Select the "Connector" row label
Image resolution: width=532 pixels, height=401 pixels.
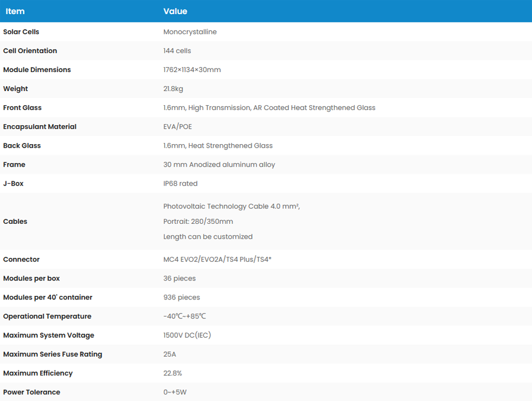21,259
